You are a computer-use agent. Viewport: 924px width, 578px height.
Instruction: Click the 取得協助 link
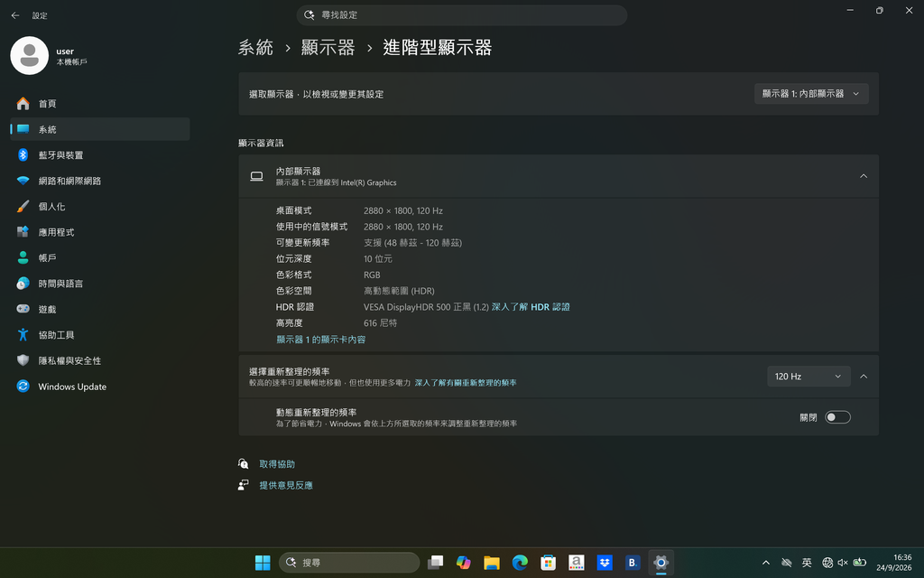click(277, 464)
